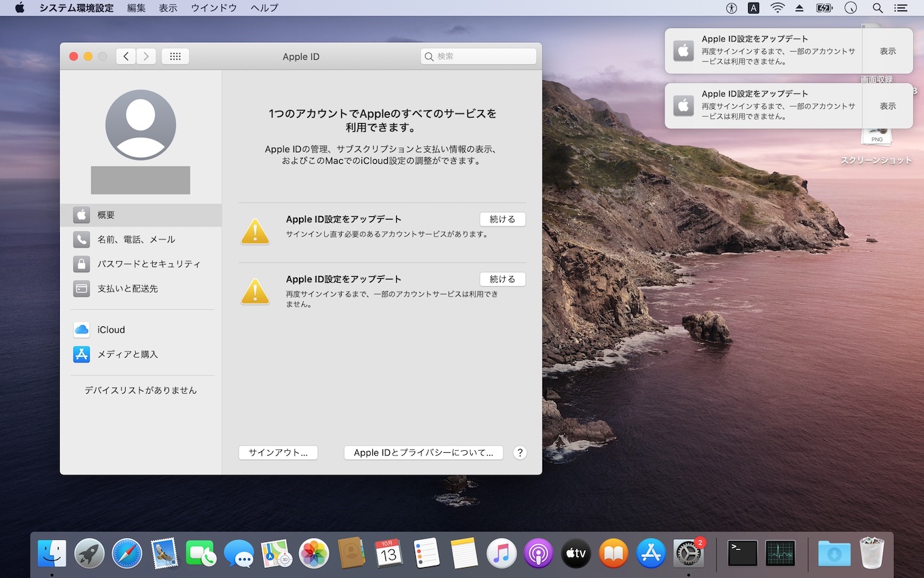Viewport: 924px width, 578px height.
Task: Open FaceTime from the Dock
Action: (x=202, y=554)
